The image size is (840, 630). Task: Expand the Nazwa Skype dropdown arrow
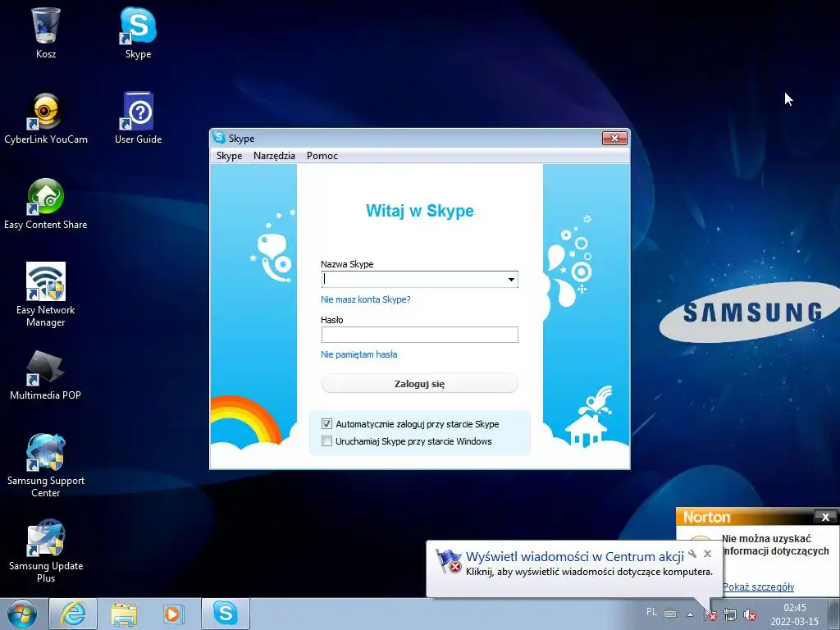click(x=511, y=280)
